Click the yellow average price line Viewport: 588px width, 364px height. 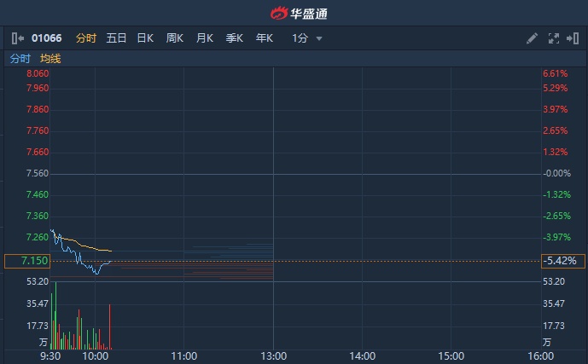pyautogui.click(x=84, y=246)
